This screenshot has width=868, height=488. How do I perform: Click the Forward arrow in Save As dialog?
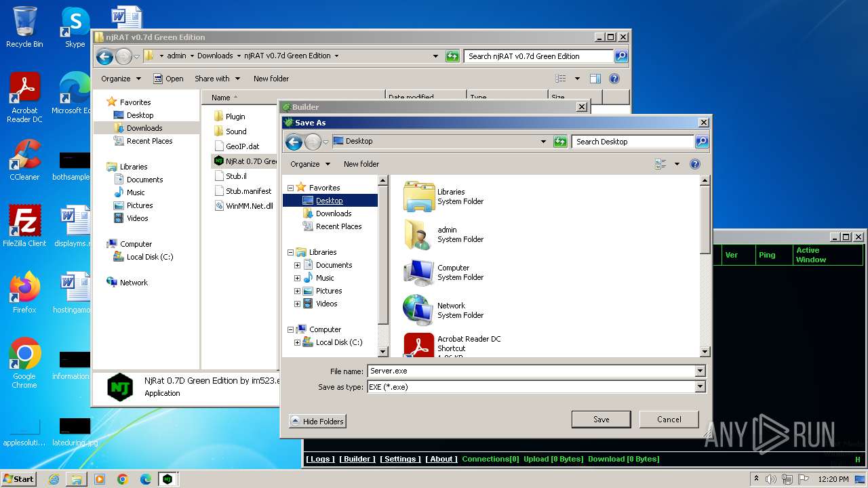313,142
